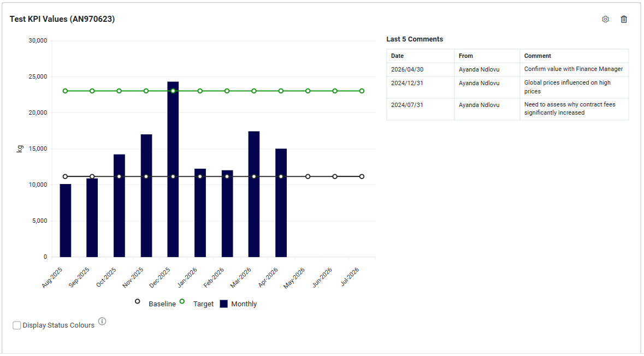
Task: Click the kg axis title
Action: click(x=20, y=149)
